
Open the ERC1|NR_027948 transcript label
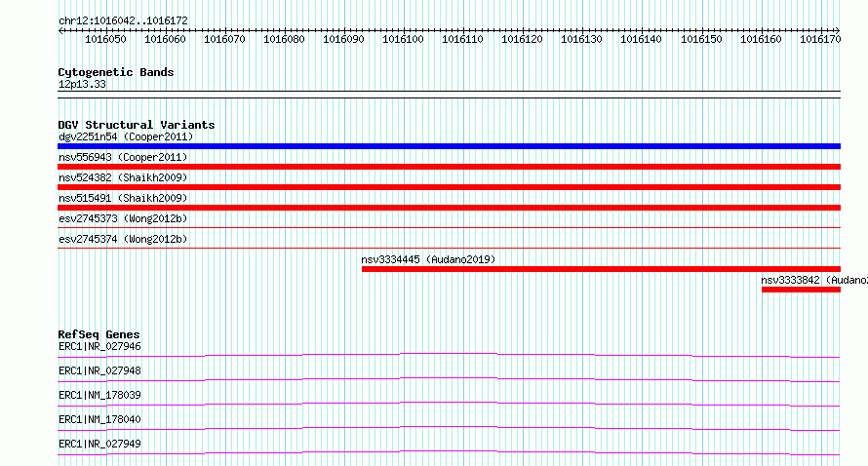click(x=99, y=370)
